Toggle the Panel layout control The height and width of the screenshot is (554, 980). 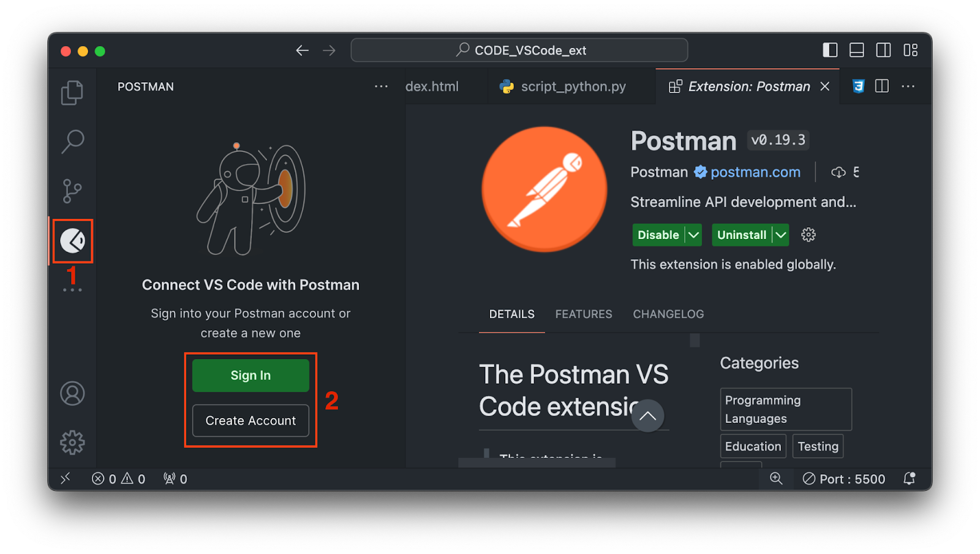point(856,50)
